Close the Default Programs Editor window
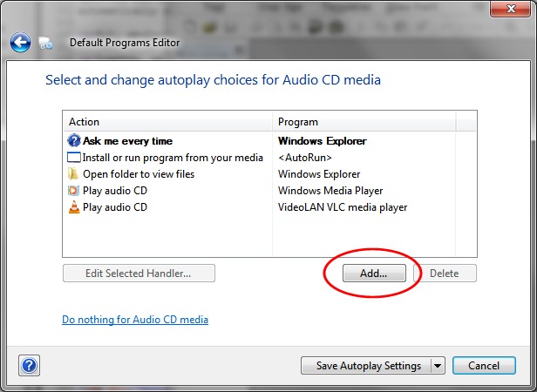This screenshot has height=392, width=537. [510, 9]
